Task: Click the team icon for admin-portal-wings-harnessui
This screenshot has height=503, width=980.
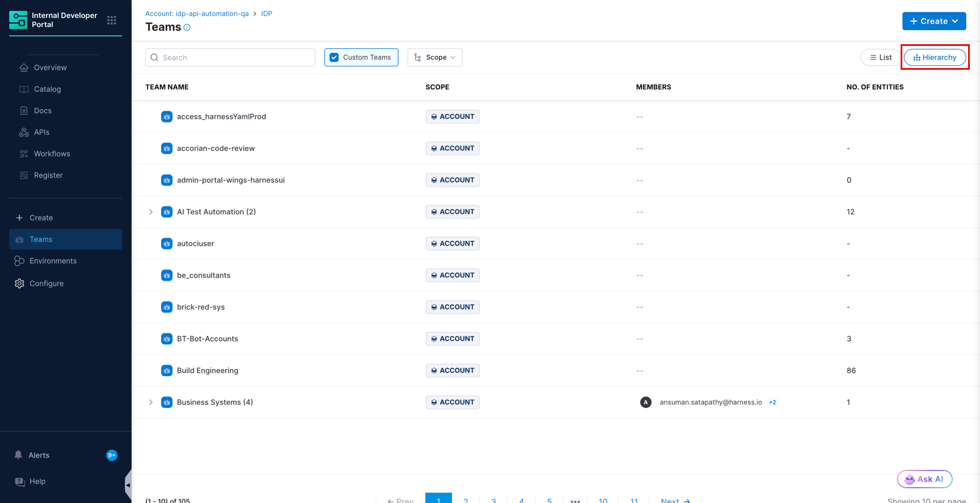Action: click(x=167, y=180)
